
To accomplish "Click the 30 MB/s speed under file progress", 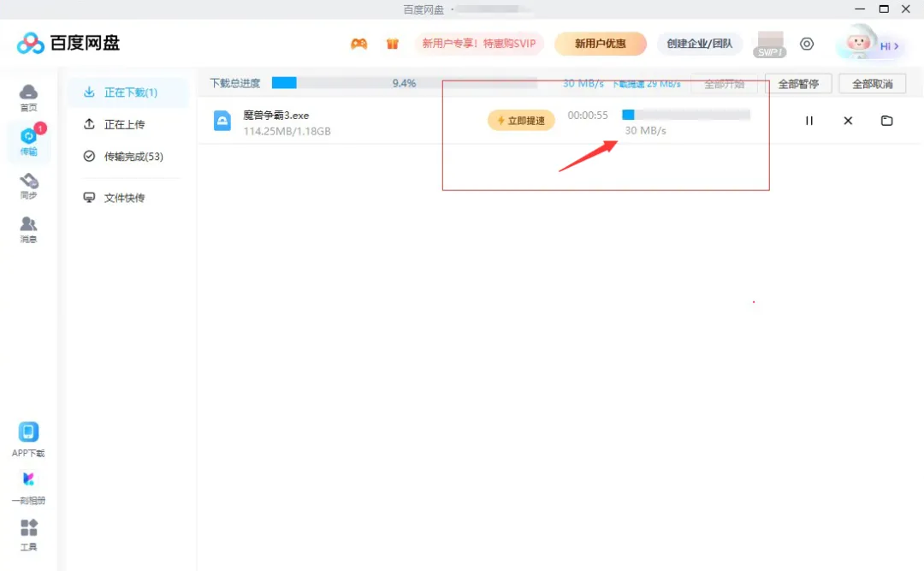I will pos(645,130).
